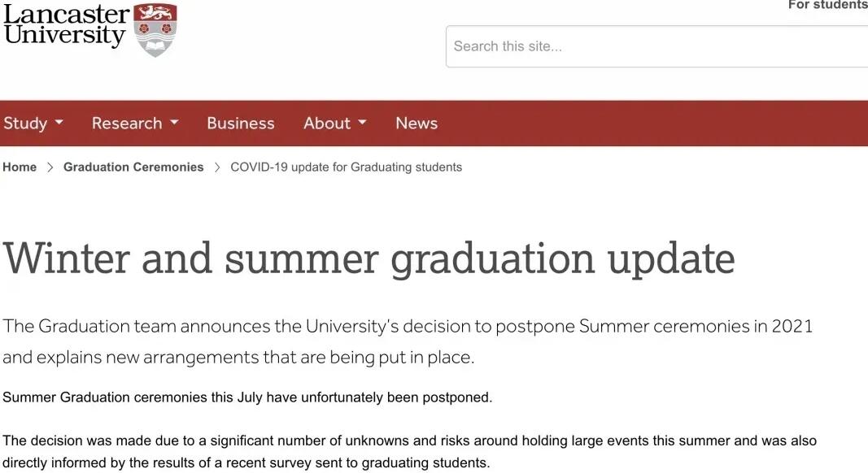The height and width of the screenshot is (473, 868).
Task: Expand the arrow beside About
Action: [x=362, y=124]
